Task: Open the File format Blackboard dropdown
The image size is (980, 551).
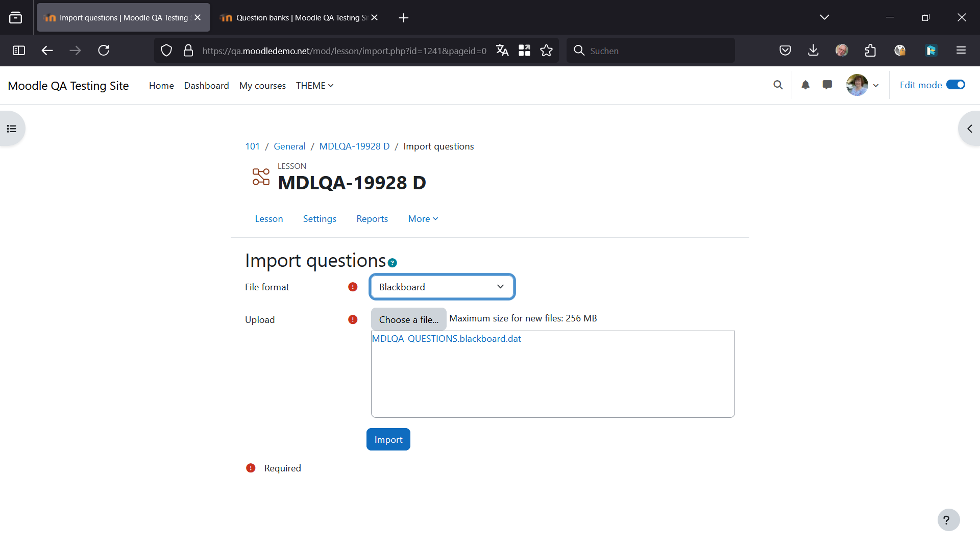Action: pos(442,287)
